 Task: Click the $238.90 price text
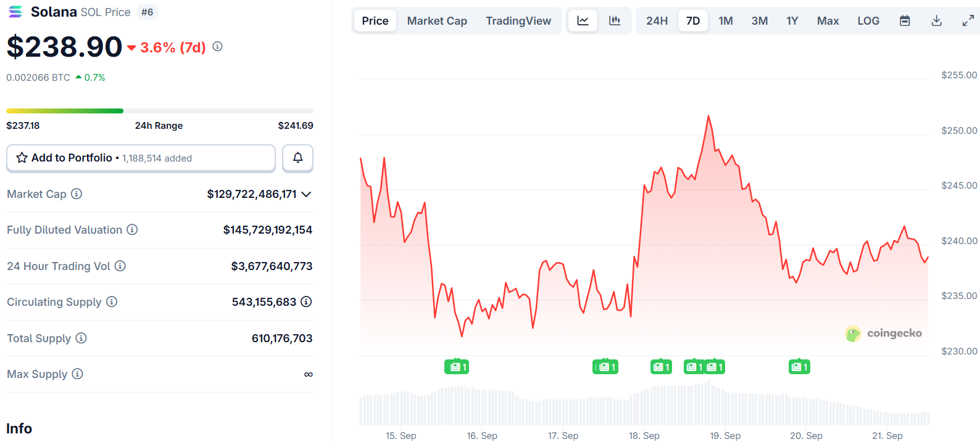[64, 47]
